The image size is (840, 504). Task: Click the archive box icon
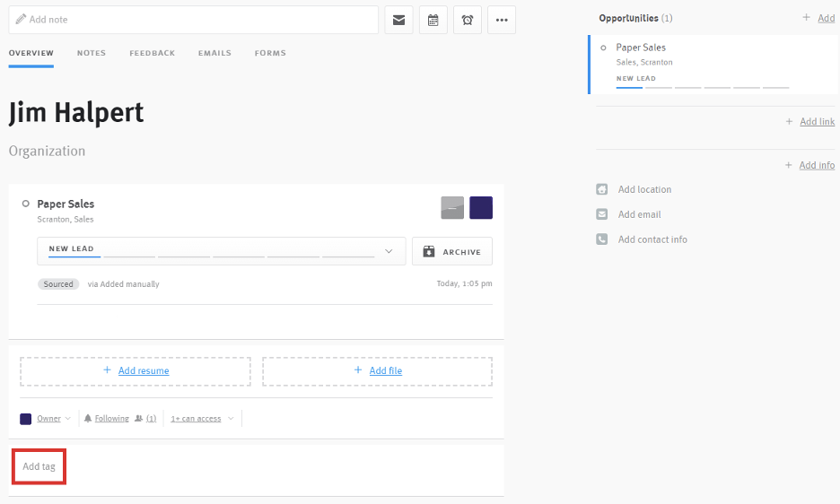[429, 251]
